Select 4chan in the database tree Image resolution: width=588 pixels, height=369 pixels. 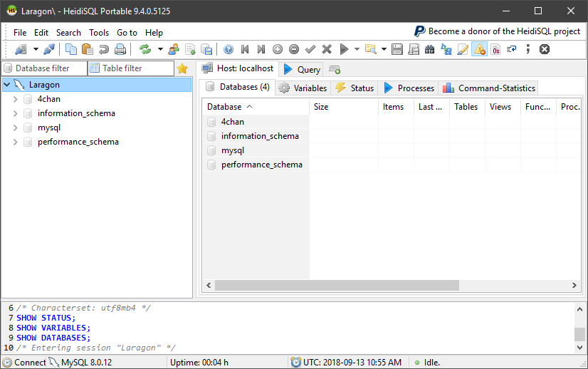(x=48, y=99)
